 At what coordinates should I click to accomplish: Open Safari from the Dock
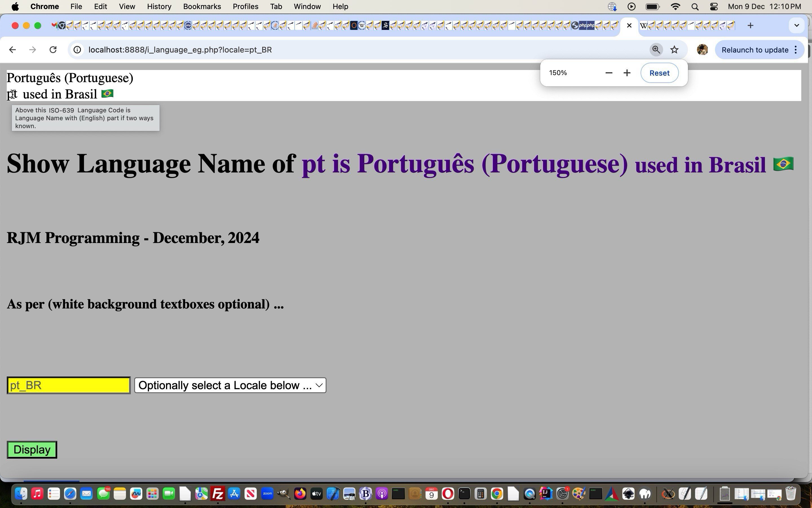point(70,494)
